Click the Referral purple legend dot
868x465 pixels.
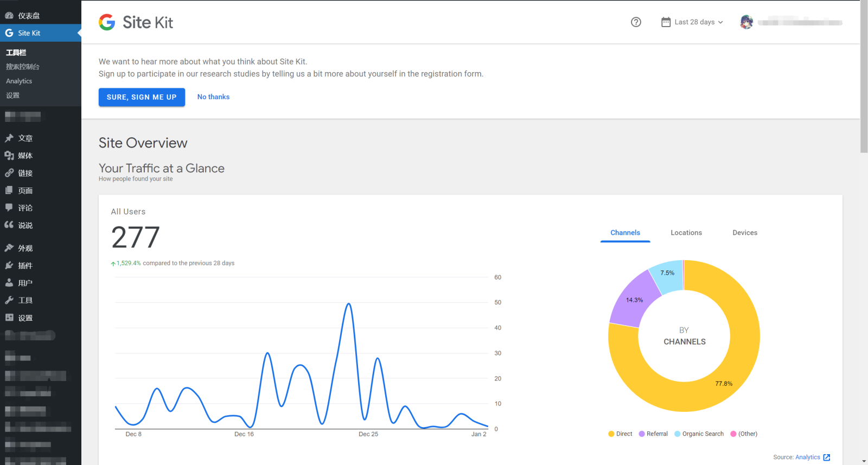click(642, 434)
